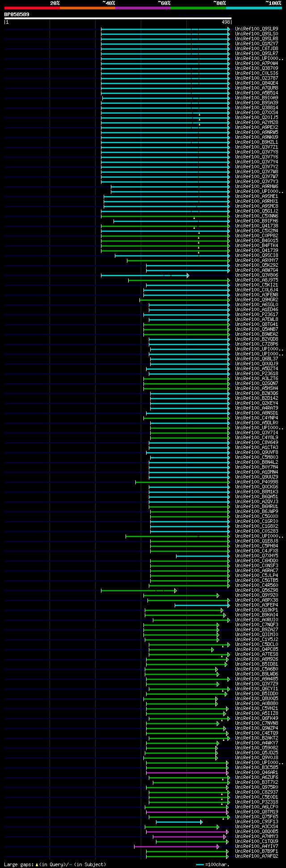The height and width of the screenshot is (868, 286).
Task: Select hit label UniRef100_Q7XXS4
Action: (x=257, y=112)
